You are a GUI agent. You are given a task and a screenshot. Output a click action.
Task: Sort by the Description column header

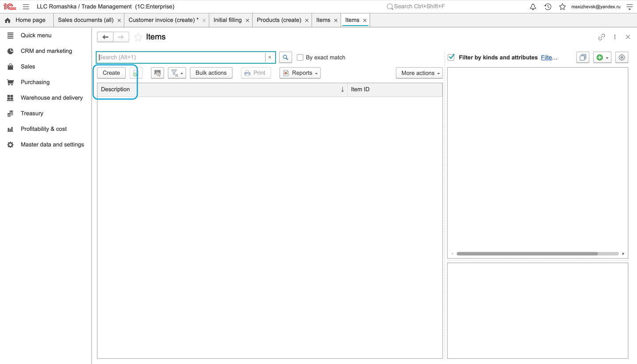222,89
